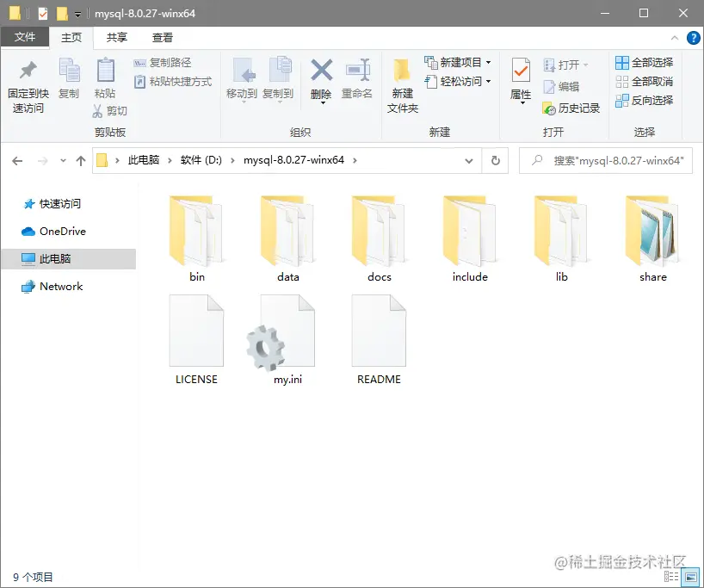The height and width of the screenshot is (588, 704).
Task: Select the README file
Action: click(x=379, y=340)
